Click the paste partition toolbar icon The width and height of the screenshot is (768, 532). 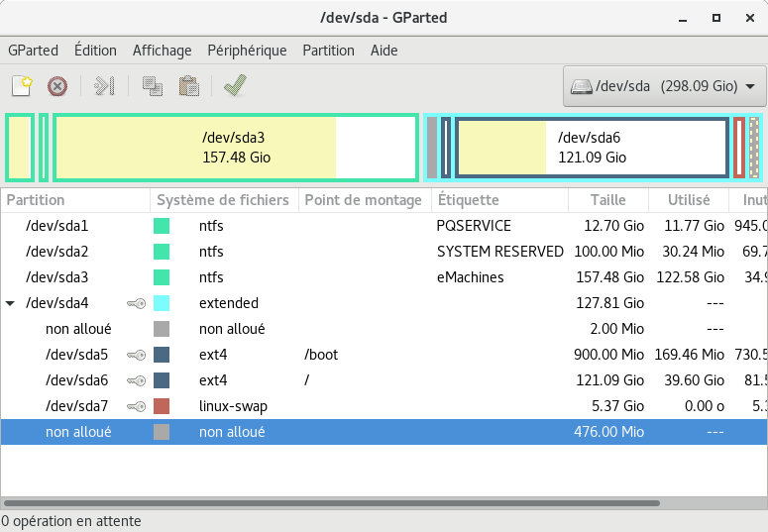[x=188, y=86]
